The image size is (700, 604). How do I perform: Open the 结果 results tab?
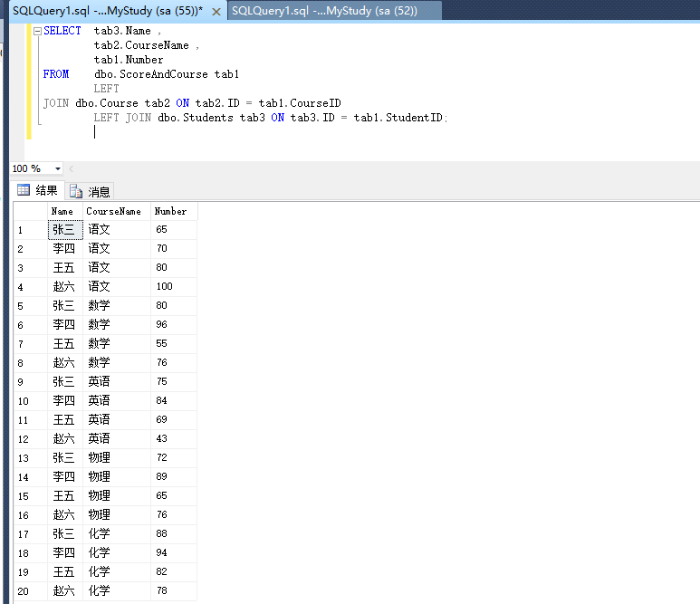(x=38, y=191)
